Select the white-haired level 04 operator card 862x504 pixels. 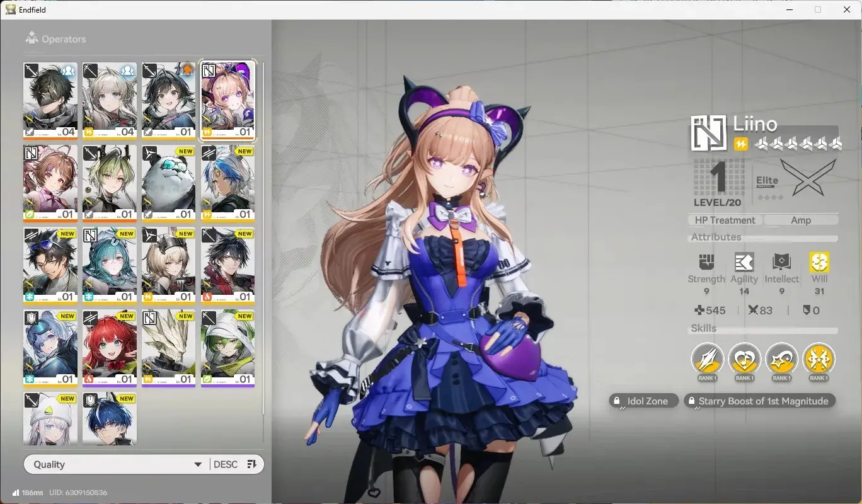click(x=110, y=100)
